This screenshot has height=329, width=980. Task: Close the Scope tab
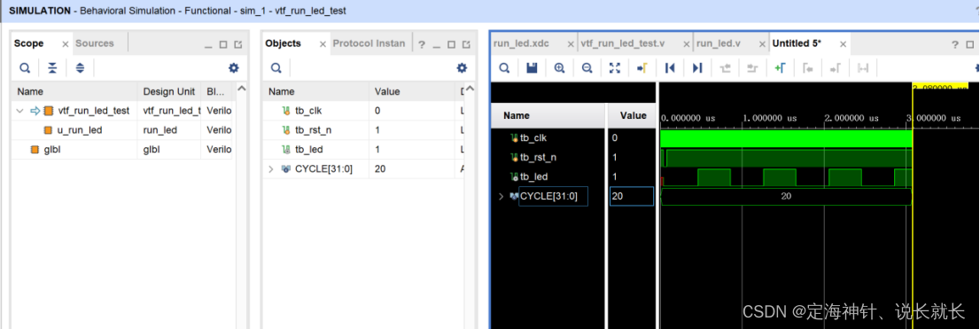click(x=65, y=44)
